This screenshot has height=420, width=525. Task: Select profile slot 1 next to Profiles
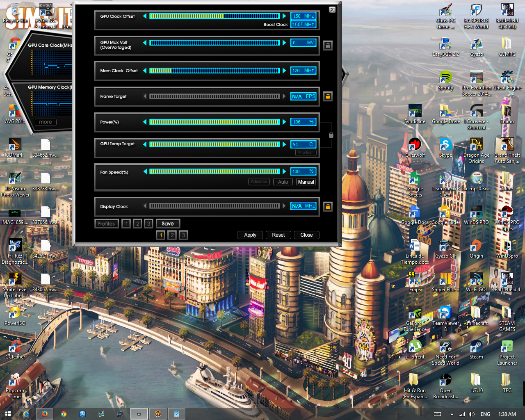(x=126, y=224)
